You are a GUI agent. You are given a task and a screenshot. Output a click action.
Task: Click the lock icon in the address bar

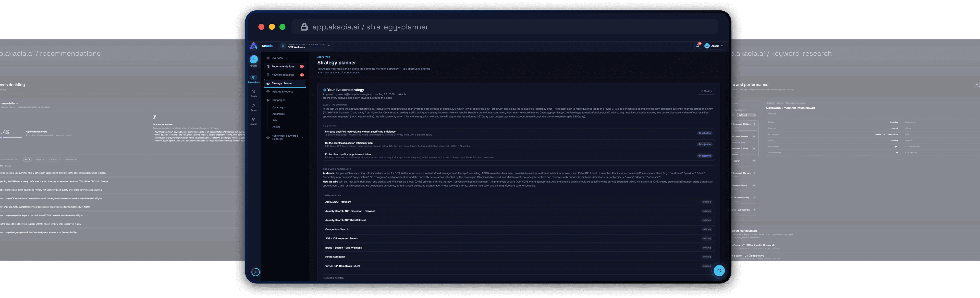304,27
